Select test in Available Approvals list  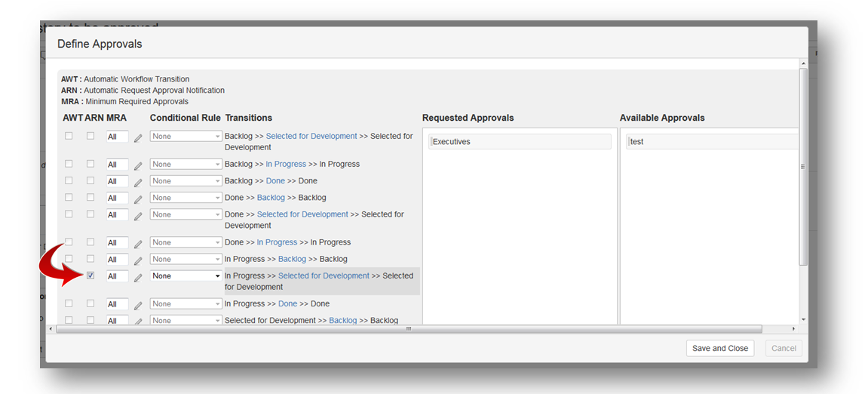tap(711, 142)
